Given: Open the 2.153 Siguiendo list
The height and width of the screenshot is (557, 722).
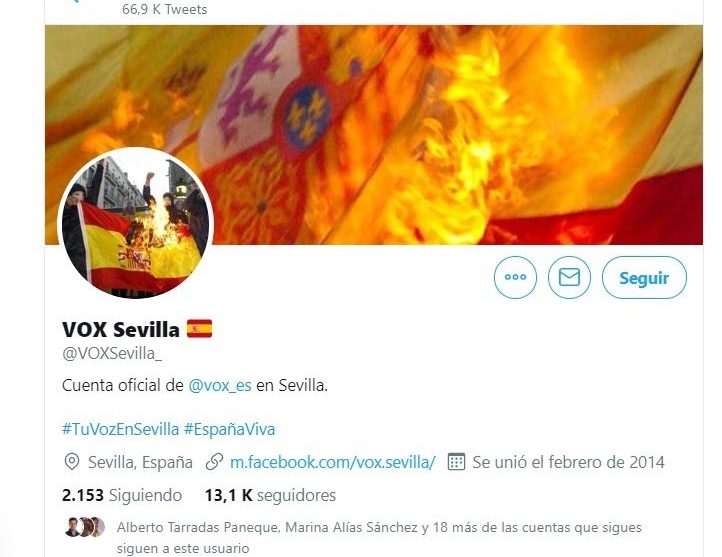Looking at the screenshot, I should pos(122,495).
